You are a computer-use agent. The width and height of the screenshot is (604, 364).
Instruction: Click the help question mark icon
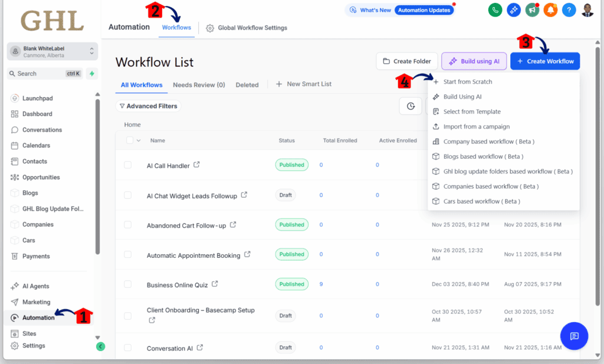click(x=569, y=10)
